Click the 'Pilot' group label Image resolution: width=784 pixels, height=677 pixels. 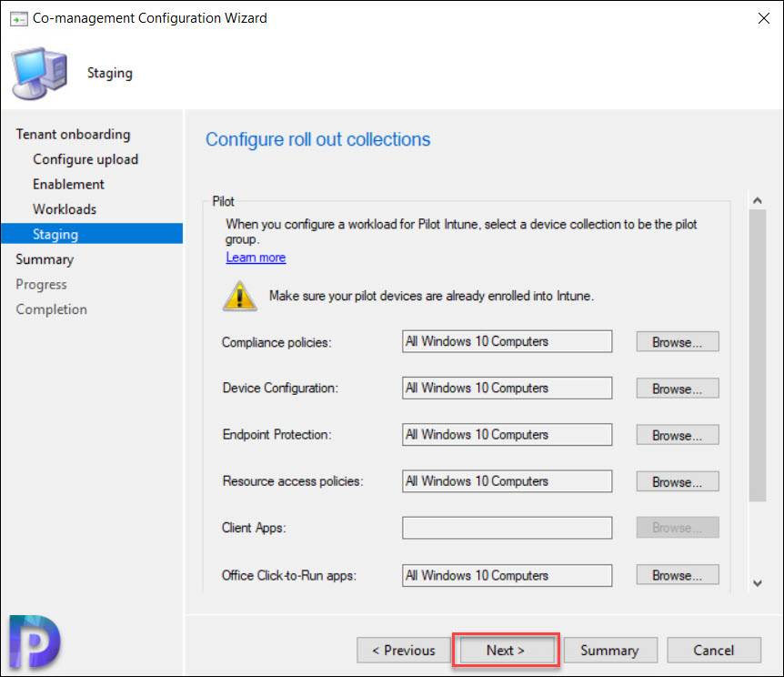point(223,201)
